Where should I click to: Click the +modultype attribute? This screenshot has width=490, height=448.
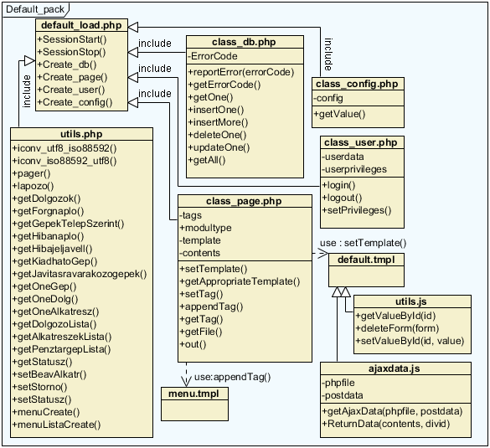pyautogui.click(x=205, y=228)
